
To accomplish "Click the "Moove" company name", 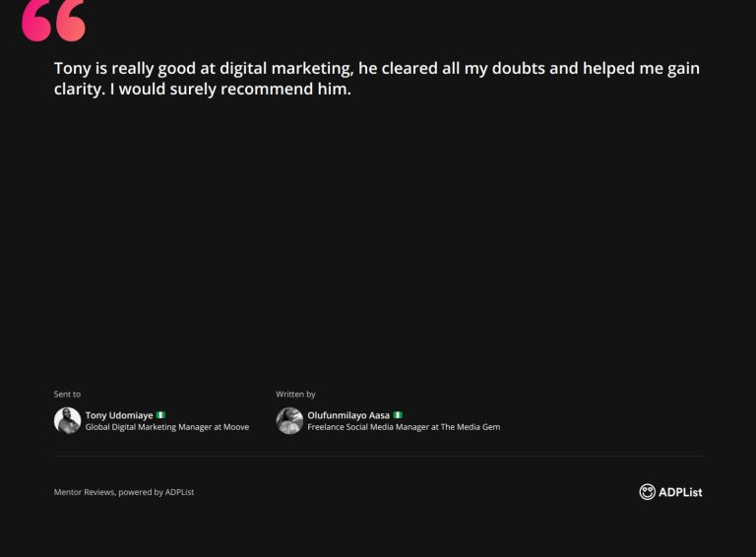I will pyautogui.click(x=236, y=427).
